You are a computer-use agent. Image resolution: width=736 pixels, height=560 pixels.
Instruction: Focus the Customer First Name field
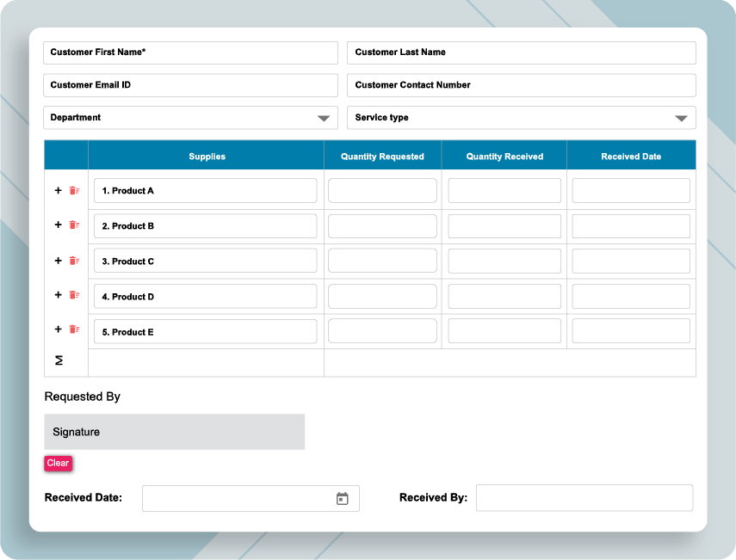(x=189, y=52)
